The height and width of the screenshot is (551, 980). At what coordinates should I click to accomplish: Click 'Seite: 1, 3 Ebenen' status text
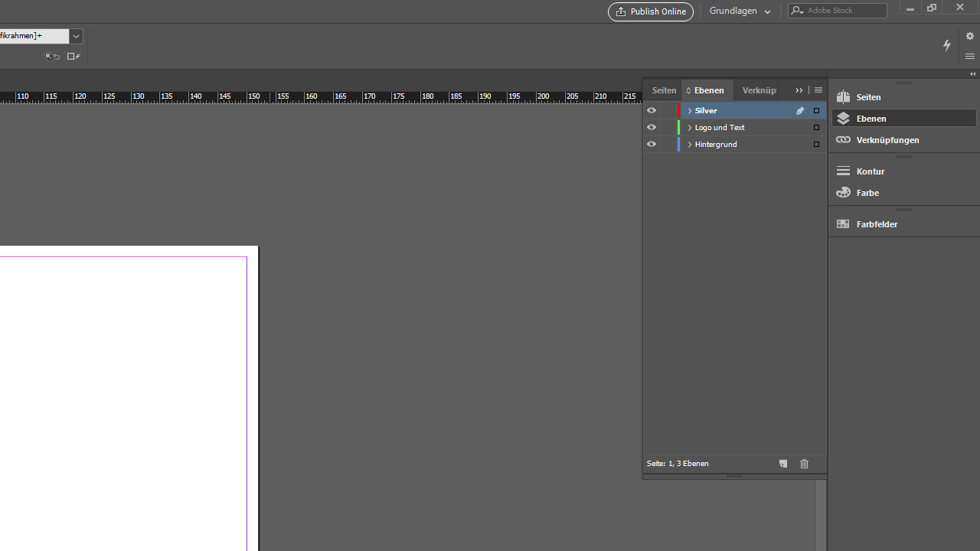[678, 464]
